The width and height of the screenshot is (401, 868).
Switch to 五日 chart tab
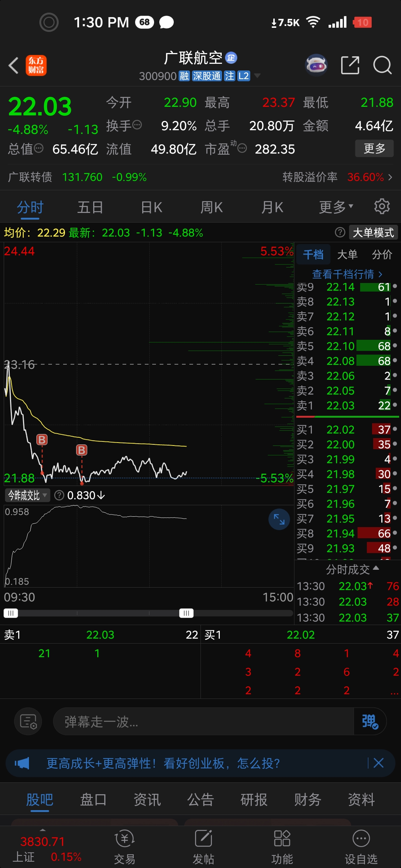[90, 207]
